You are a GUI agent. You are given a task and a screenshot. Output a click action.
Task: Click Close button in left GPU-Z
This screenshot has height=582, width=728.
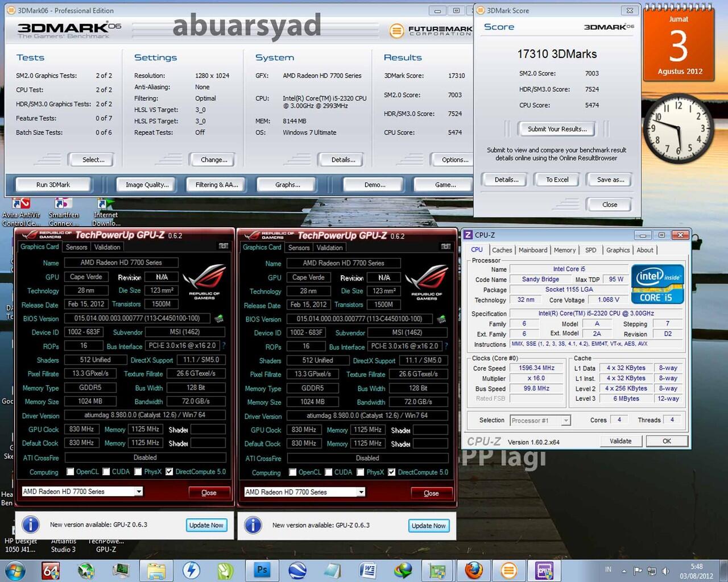(x=209, y=493)
